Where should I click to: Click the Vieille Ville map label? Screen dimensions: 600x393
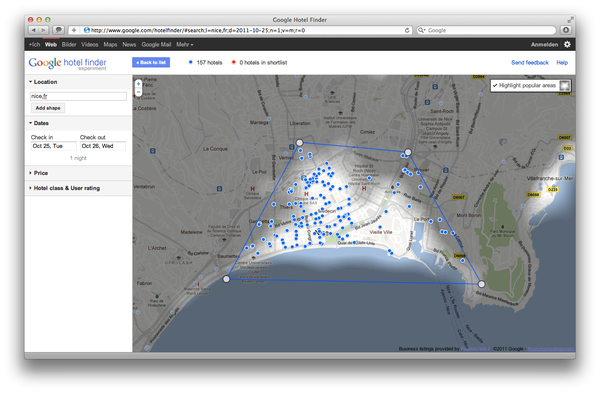381,232
